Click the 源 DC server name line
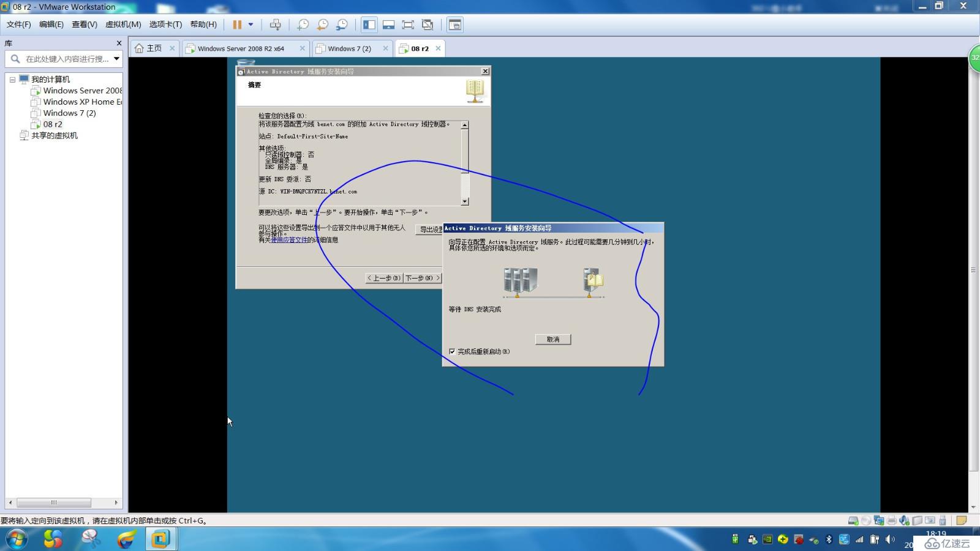The height and width of the screenshot is (551, 980). coord(308,192)
